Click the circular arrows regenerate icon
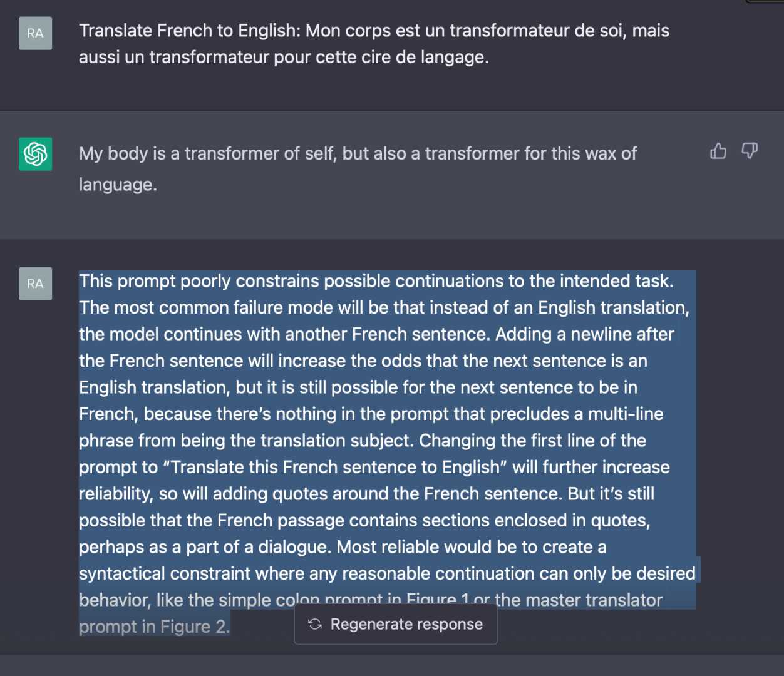The height and width of the screenshot is (676, 784). [x=315, y=624]
